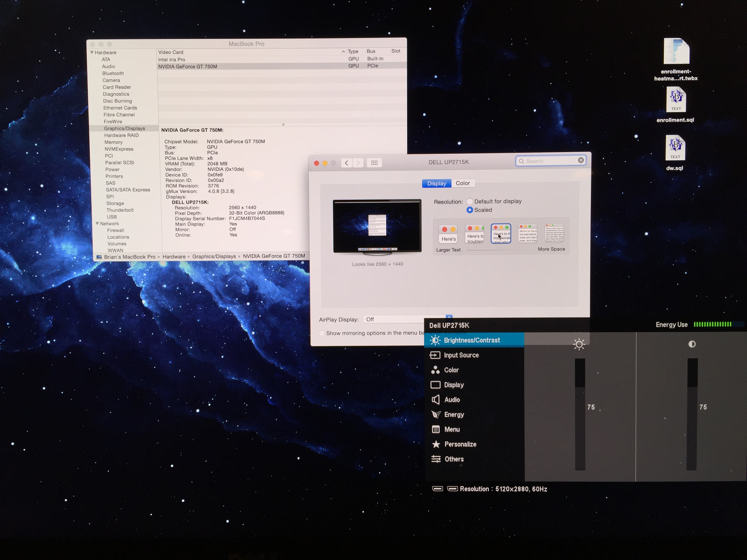This screenshot has height=560, width=747.
Task: Clear the search field with X icon
Action: click(581, 160)
